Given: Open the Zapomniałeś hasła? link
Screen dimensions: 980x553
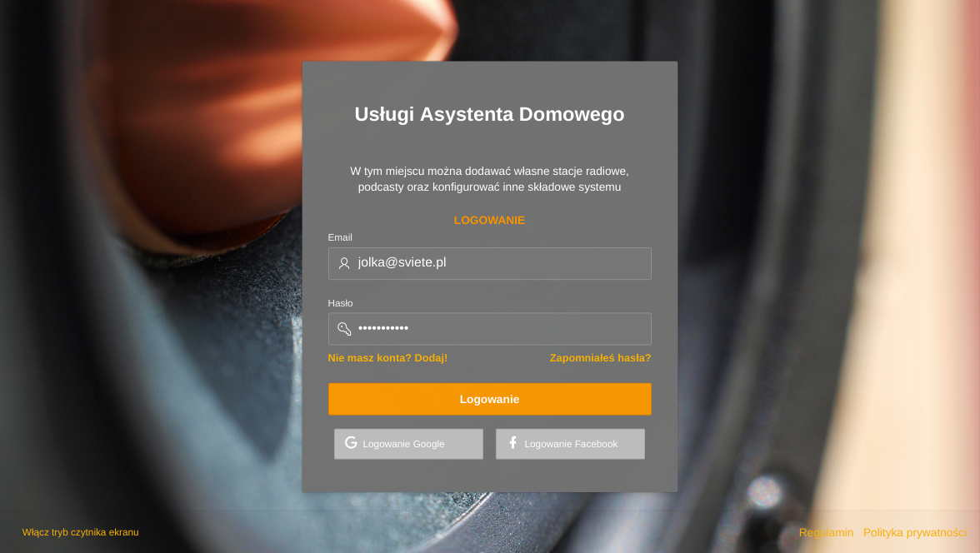Looking at the screenshot, I should tap(600, 358).
